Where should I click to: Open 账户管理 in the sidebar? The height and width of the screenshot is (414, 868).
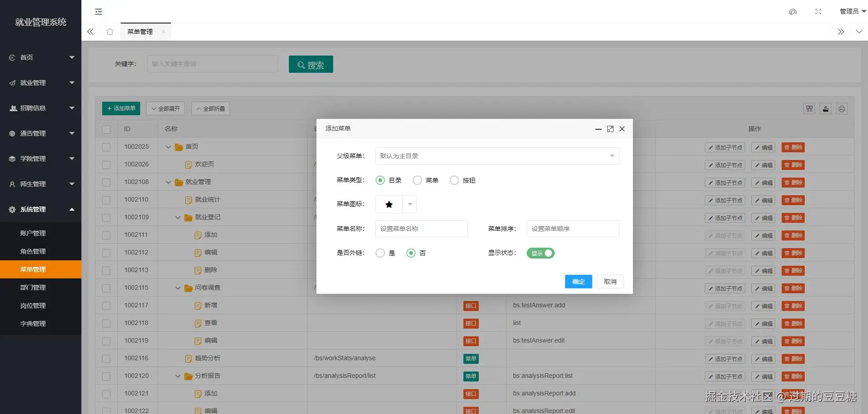(x=41, y=233)
